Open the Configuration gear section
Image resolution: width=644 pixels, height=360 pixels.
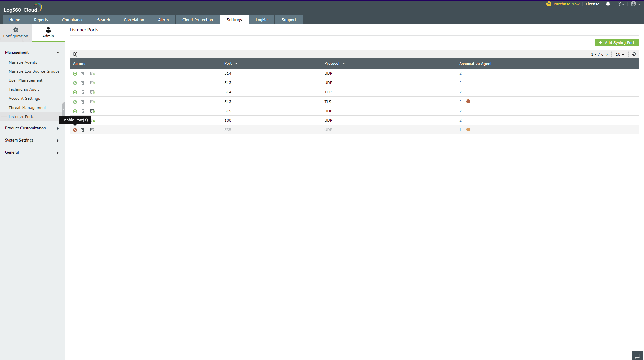(x=16, y=33)
